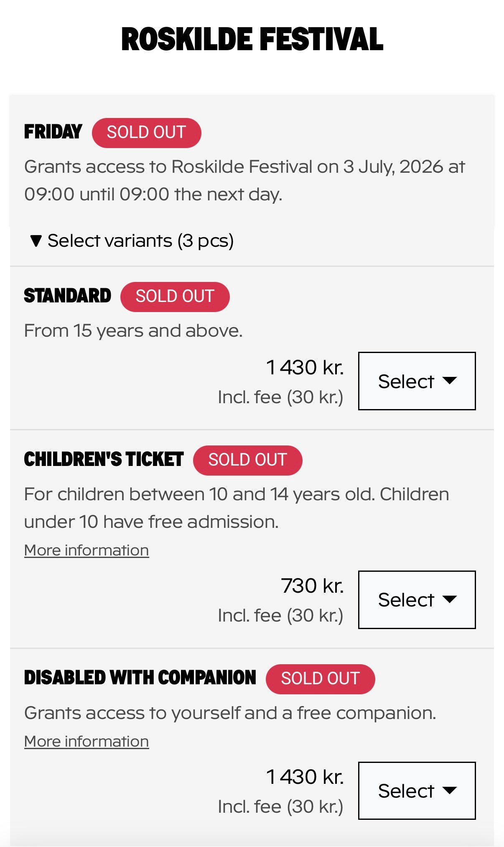This screenshot has width=504, height=847.
Task: Click caret arrow in Disabled with Companion Select
Action: (450, 790)
